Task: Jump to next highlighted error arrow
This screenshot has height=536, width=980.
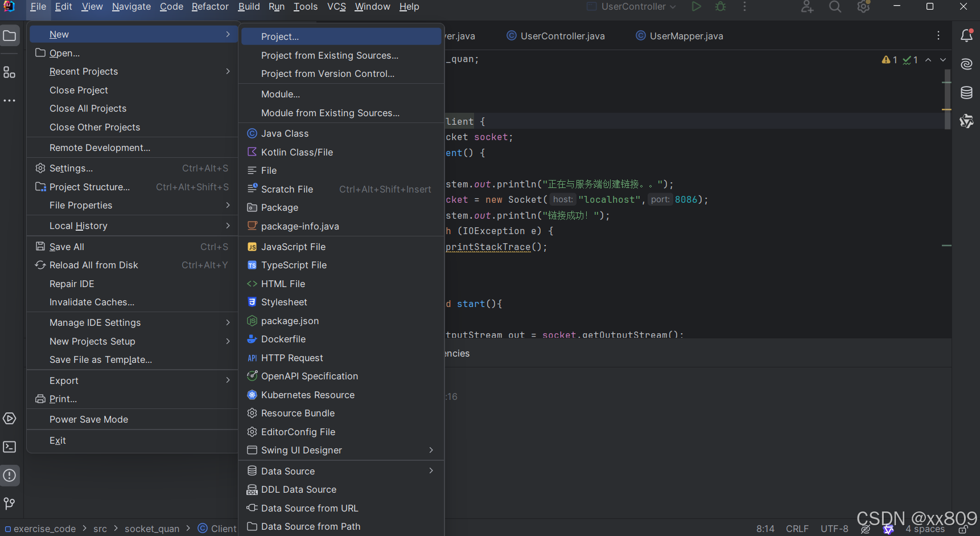Action: pos(943,60)
